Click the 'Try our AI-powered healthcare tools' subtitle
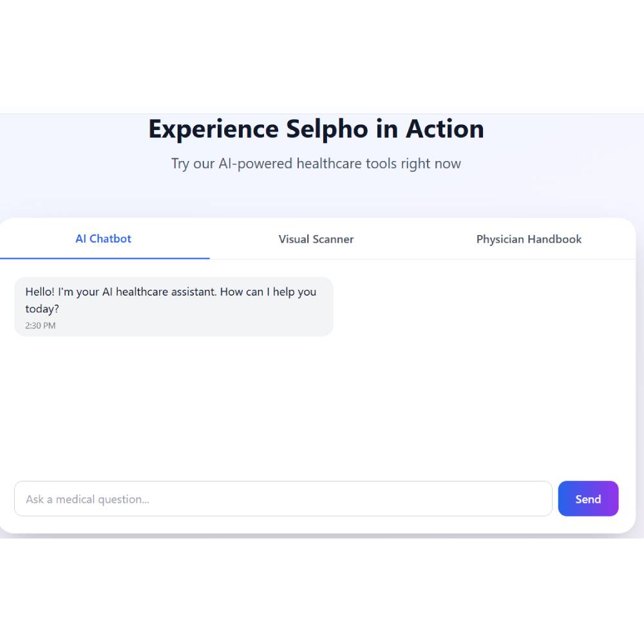Screen dimensions: 644x644 pyautogui.click(x=316, y=164)
